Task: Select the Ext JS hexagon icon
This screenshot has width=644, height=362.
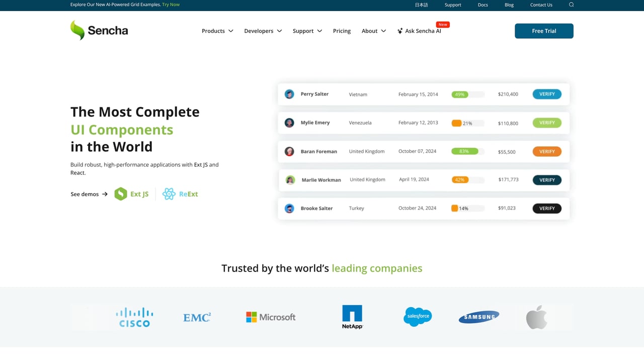Action: (121, 194)
